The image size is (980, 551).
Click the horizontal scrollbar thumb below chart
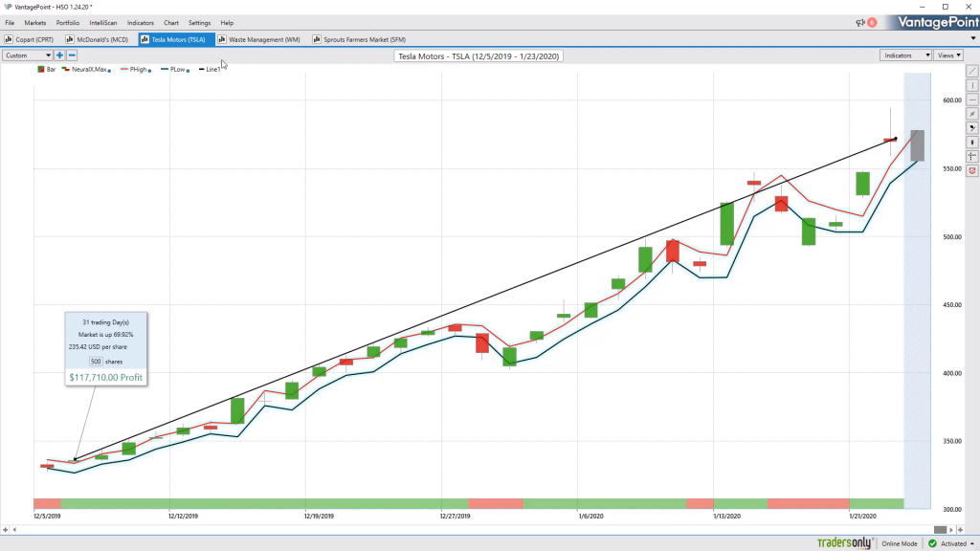point(940,530)
